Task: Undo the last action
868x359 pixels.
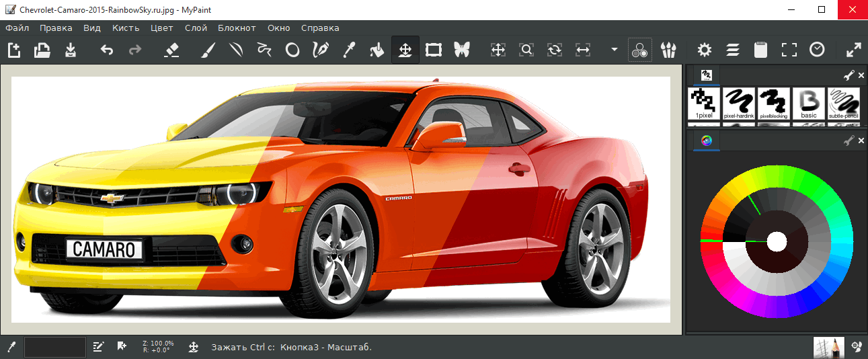Action: [x=107, y=50]
